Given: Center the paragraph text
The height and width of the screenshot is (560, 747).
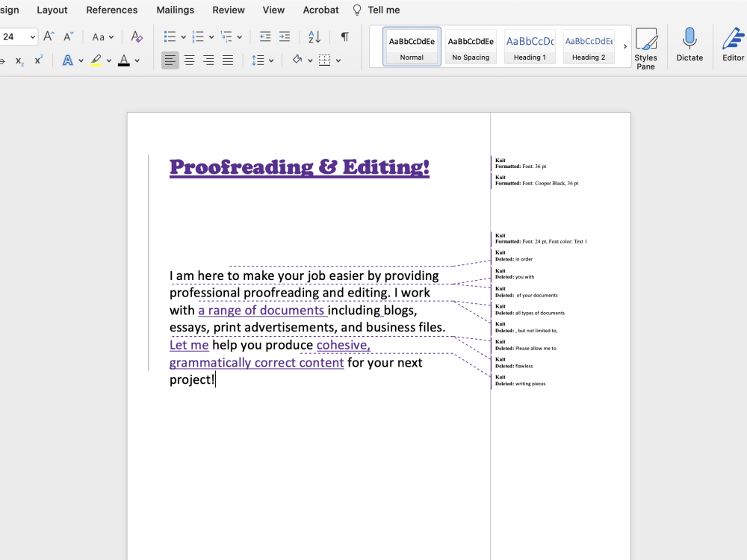Looking at the screenshot, I should click(190, 60).
